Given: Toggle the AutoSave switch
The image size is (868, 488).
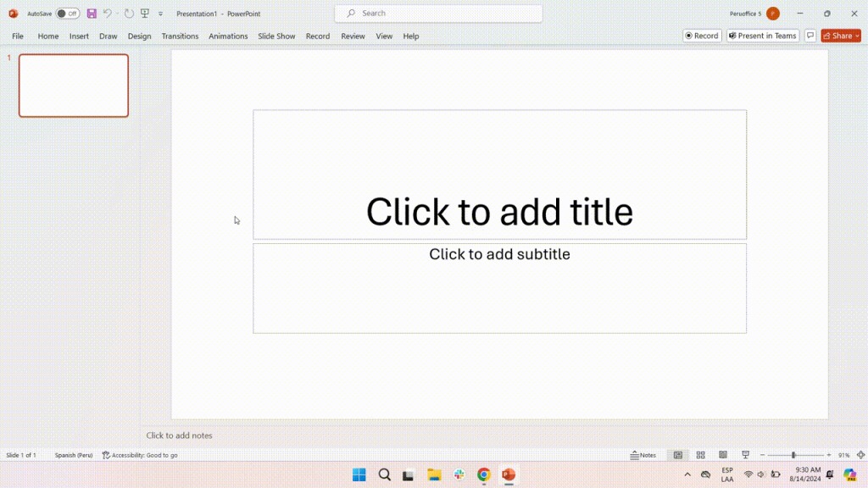Looking at the screenshot, I should click(68, 14).
